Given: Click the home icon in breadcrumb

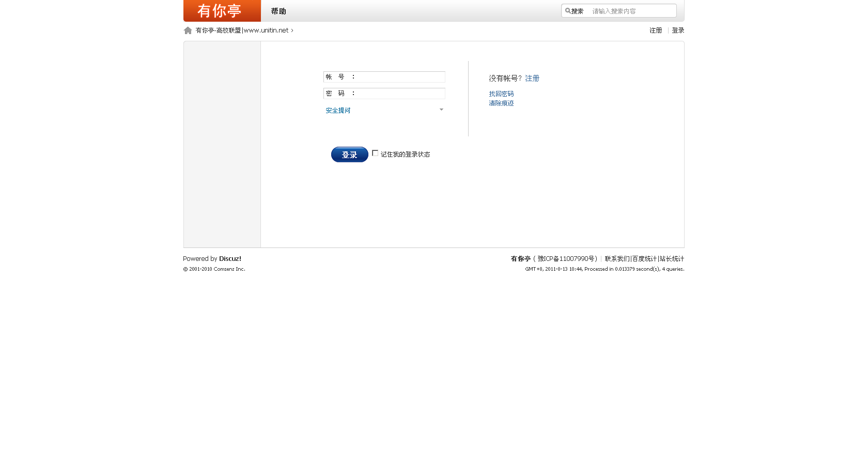Looking at the screenshot, I should [x=188, y=30].
